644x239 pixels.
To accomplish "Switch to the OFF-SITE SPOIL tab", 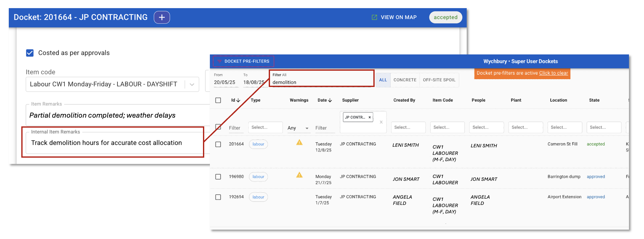I will coord(439,80).
